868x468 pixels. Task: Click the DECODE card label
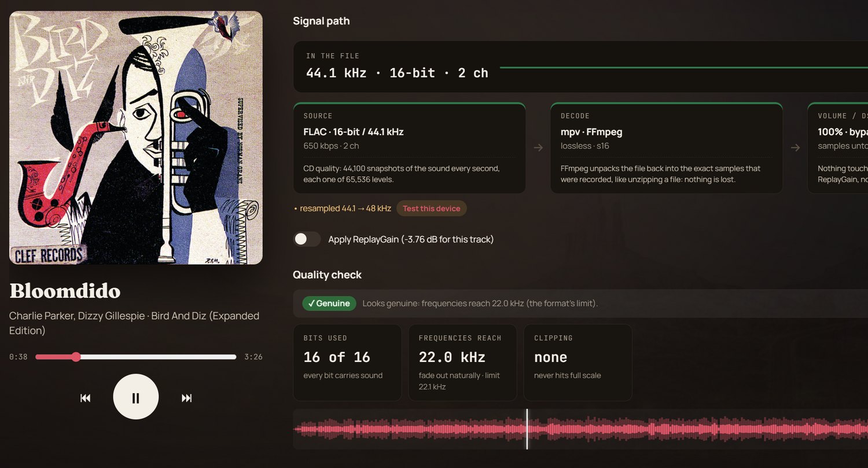[575, 116]
